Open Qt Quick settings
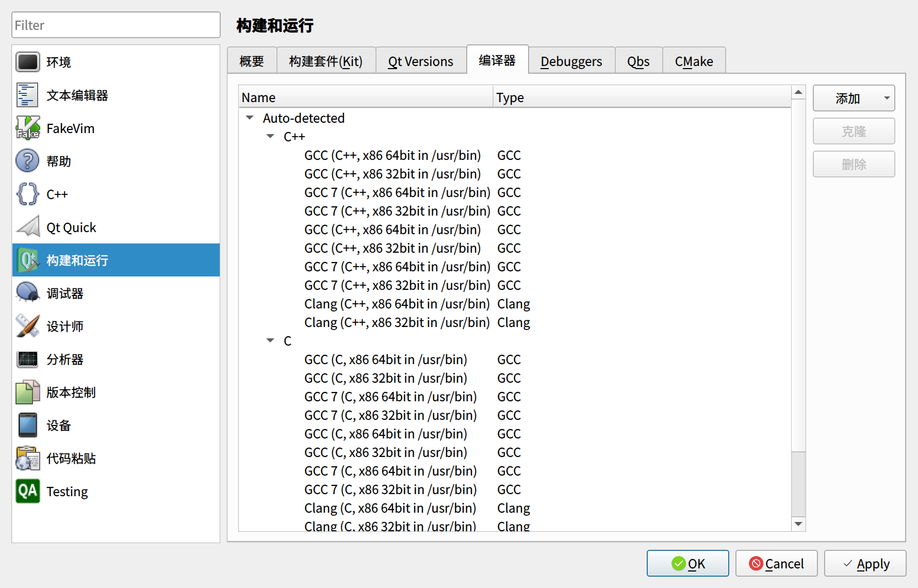This screenshot has height=588, width=918. point(27,227)
